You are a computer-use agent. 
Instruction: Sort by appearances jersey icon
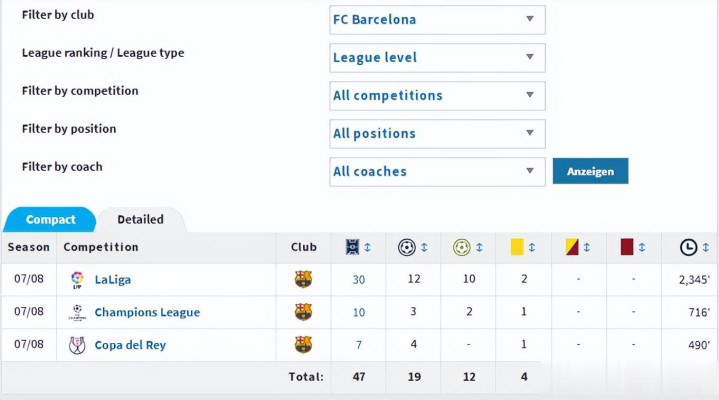[x=353, y=247]
